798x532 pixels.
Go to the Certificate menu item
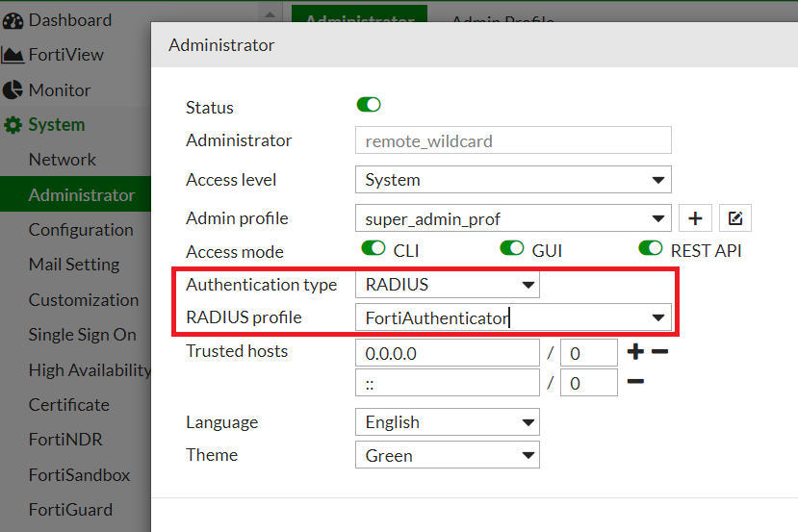coord(68,405)
